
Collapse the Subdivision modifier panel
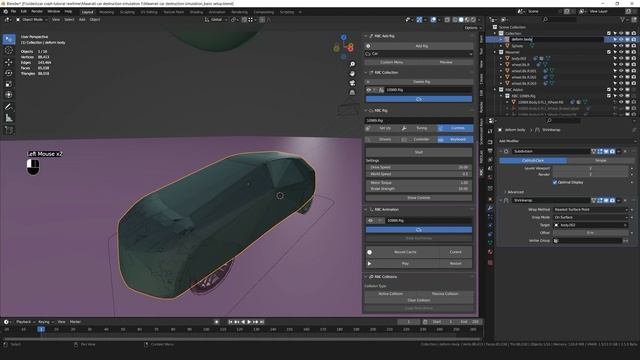click(x=501, y=151)
